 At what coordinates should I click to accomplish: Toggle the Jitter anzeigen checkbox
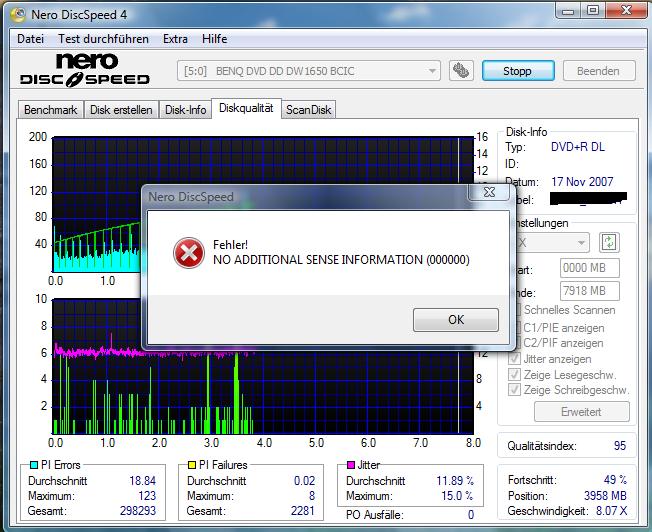(x=515, y=358)
